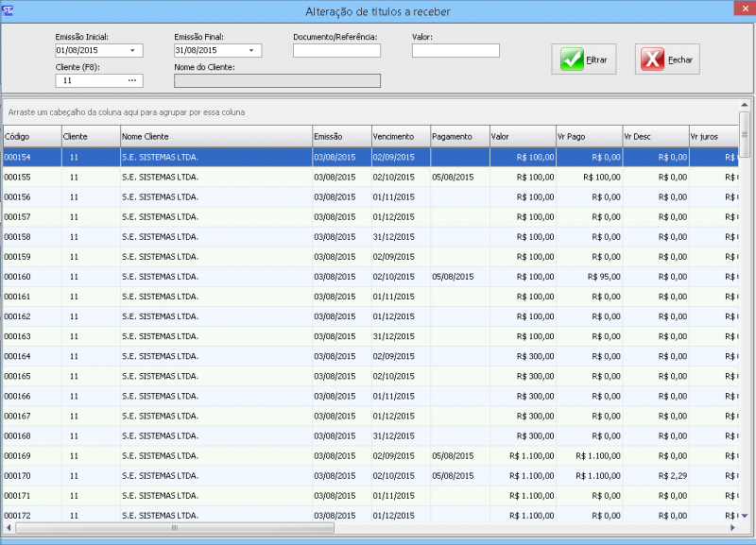The width and height of the screenshot is (756, 545).
Task: Click the red X Fechar icon
Action: pyautogui.click(x=652, y=60)
